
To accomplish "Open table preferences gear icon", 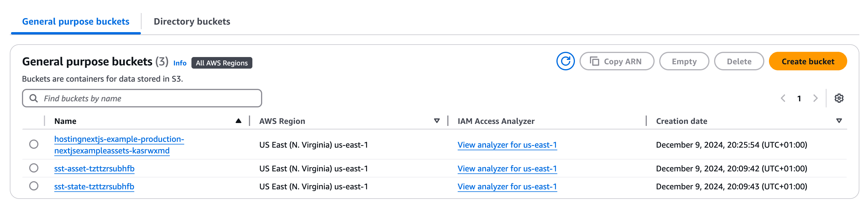I will point(839,98).
